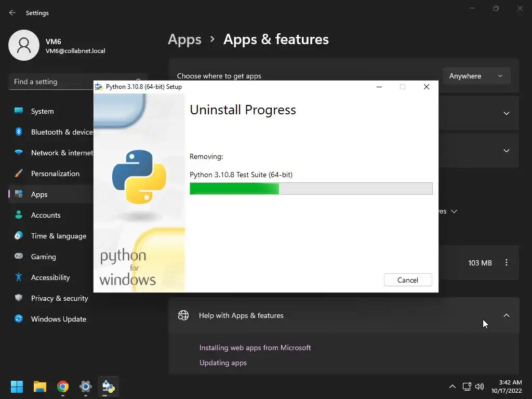Click the Windows Update sync icon
This screenshot has width=532, height=399.
point(19,318)
